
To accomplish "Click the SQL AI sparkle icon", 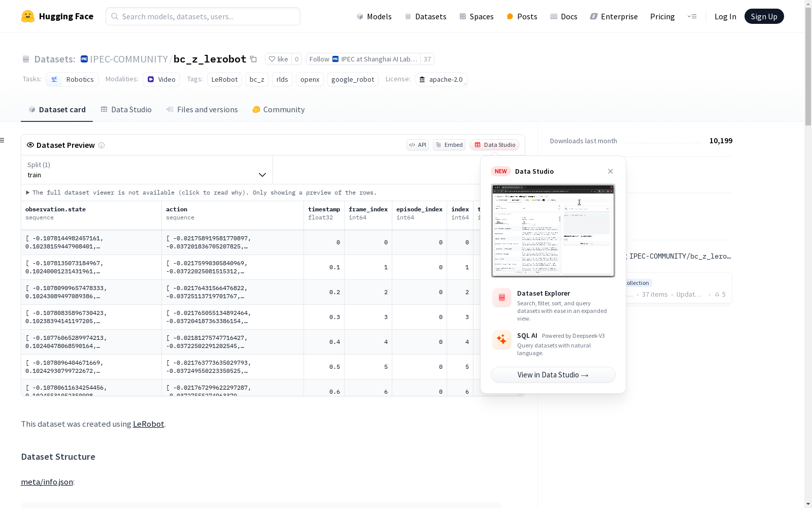I will click(x=501, y=340).
